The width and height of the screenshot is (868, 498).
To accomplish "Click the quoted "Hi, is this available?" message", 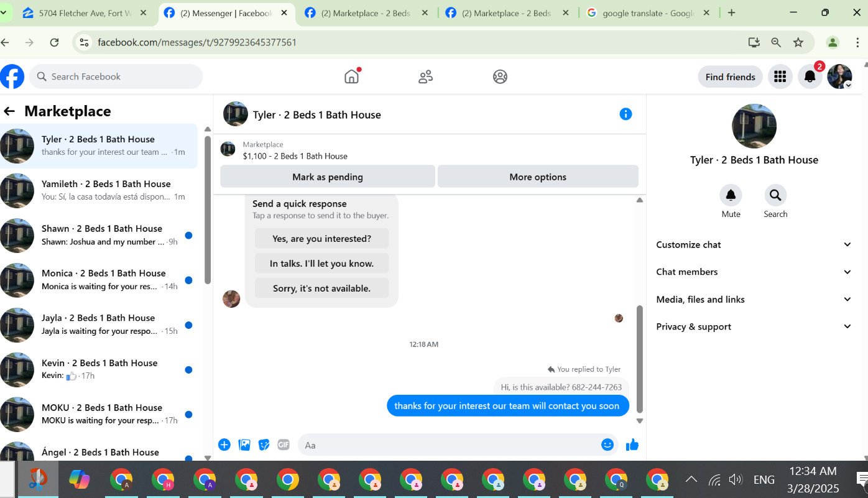I will point(561,387).
